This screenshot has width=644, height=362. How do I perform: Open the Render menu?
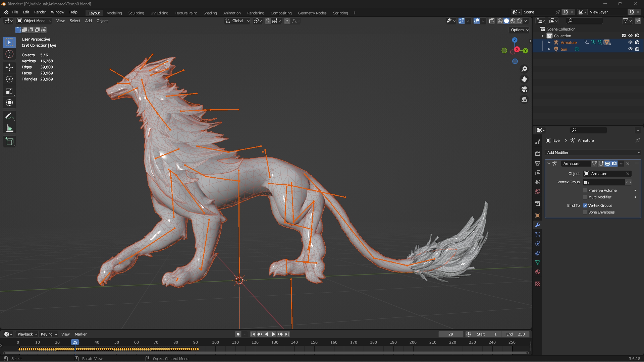click(x=40, y=12)
